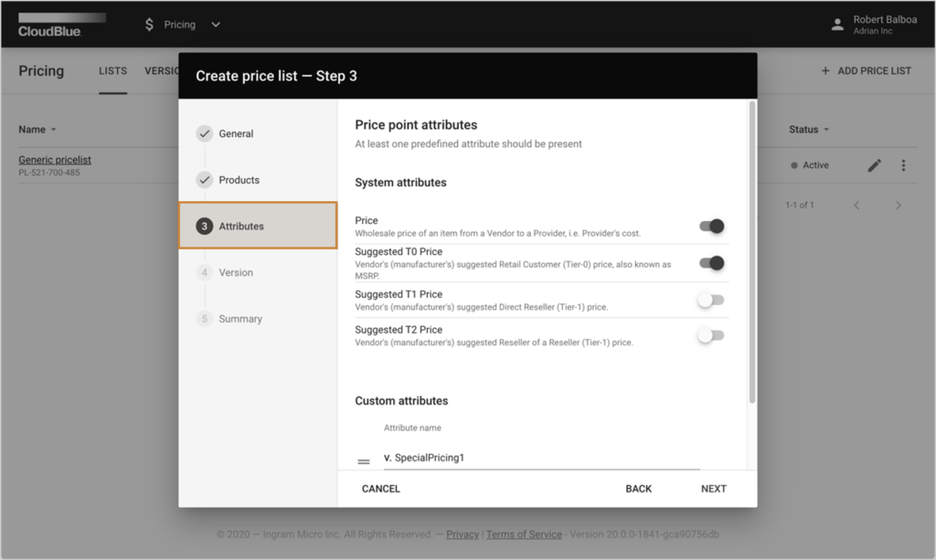Click the completed checkmark on the Products step
This screenshot has width=936, height=560.
[204, 180]
